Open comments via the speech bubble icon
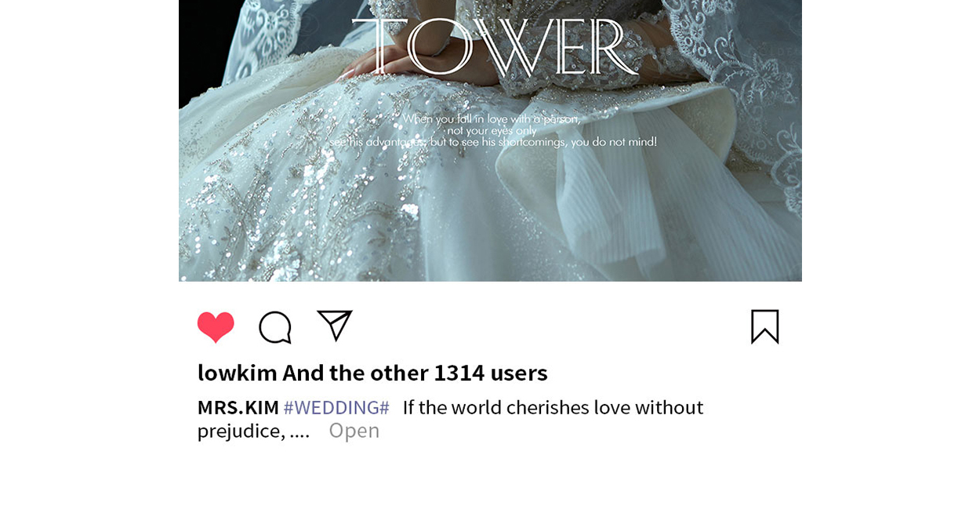This screenshot has height=510, width=980. pyautogui.click(x=275, y=327)
